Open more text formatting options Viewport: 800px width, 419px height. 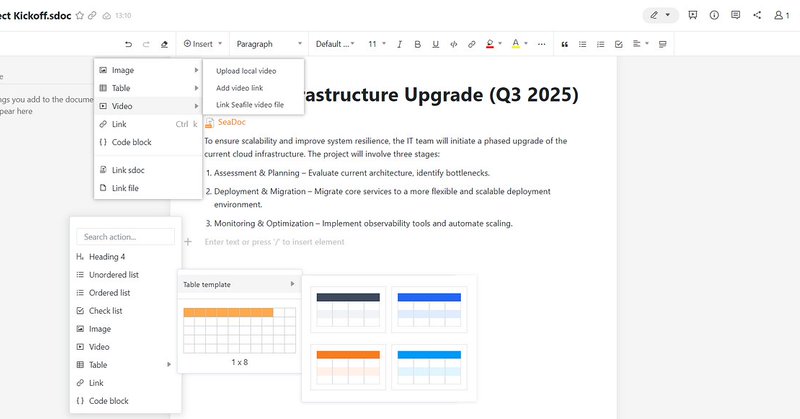[x=541, y=44]
